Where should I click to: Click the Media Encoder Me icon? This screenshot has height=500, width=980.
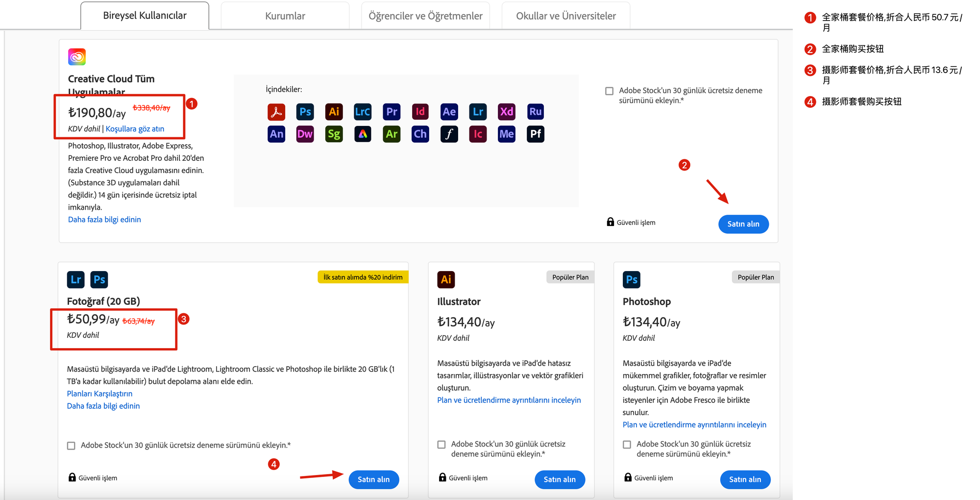(507, 134)
